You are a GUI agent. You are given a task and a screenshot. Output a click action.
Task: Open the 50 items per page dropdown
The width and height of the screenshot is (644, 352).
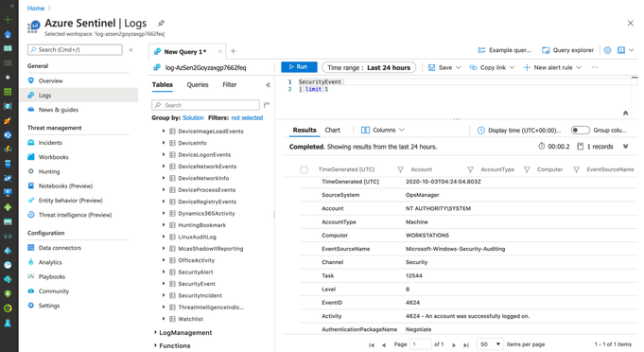tap(490, 344)
